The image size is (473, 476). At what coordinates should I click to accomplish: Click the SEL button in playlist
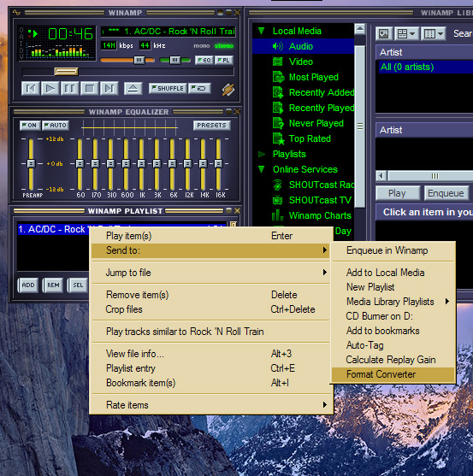coord(78,285)
